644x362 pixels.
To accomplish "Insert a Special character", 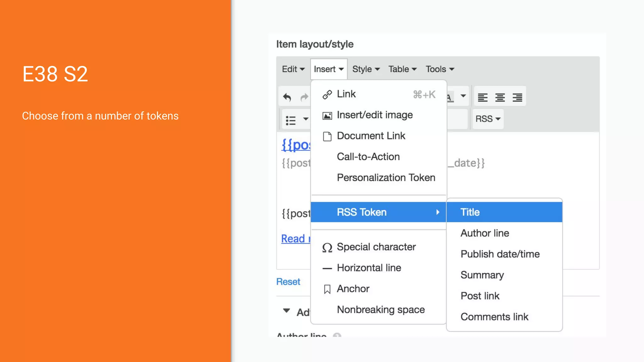I will (376, 247).
